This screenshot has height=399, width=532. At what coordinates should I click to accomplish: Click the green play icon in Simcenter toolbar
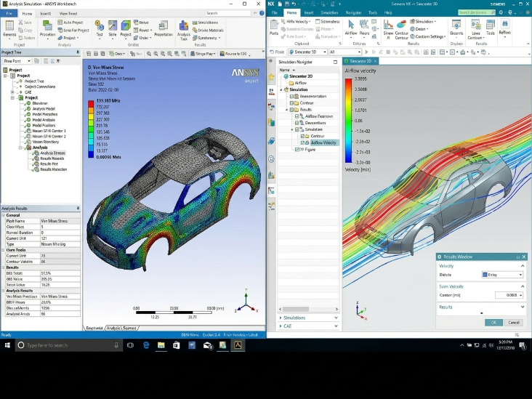click(x=366, y=52)
